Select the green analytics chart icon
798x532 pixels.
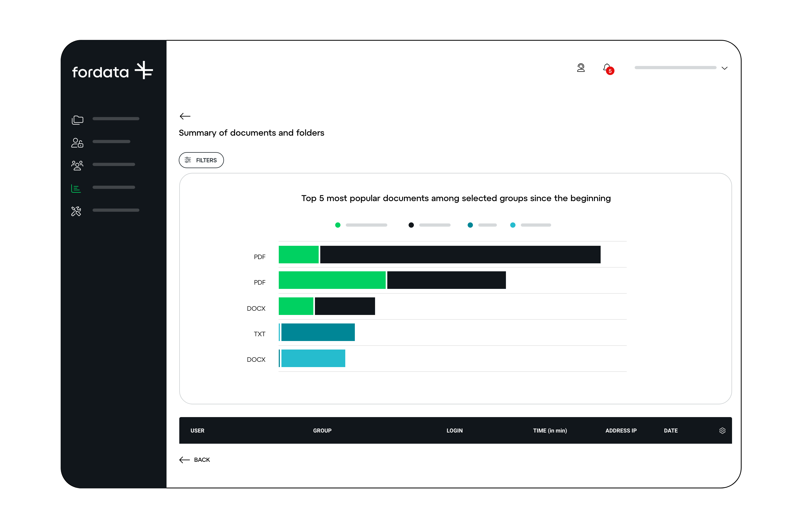pyautogui.click(x=76, y=188)
